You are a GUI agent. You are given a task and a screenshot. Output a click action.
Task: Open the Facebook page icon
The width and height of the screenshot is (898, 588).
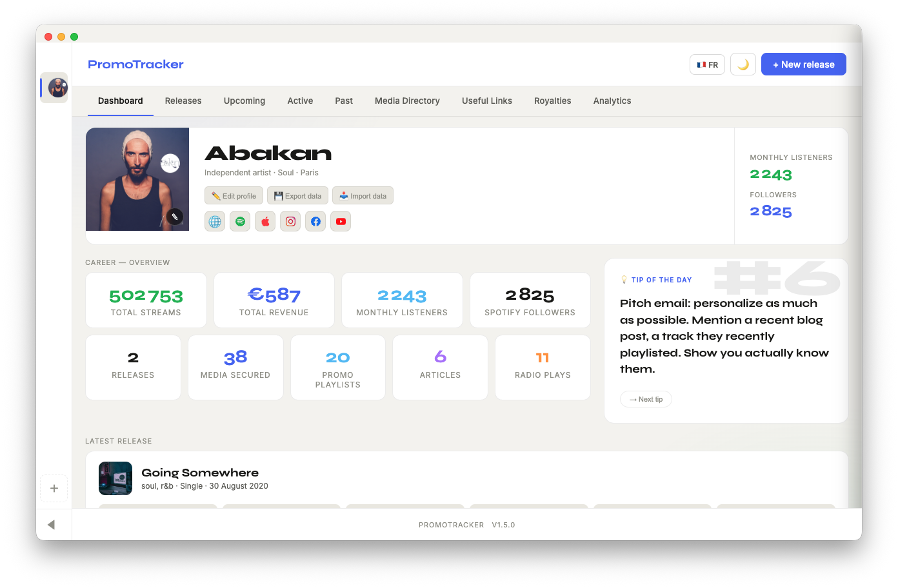[x=315, y=222]
